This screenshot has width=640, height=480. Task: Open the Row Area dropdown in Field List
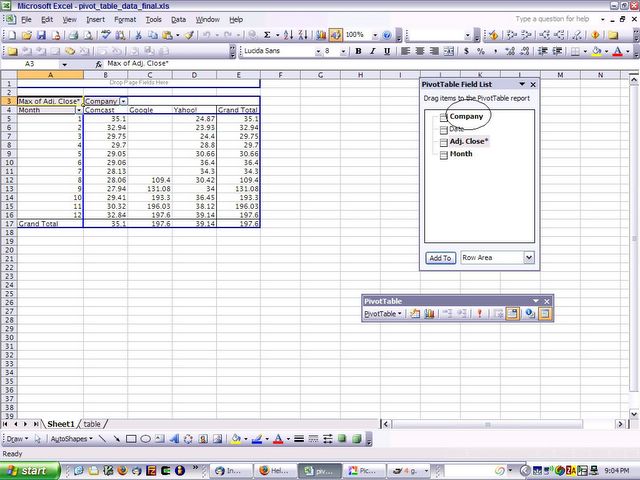tap(529, 258)
